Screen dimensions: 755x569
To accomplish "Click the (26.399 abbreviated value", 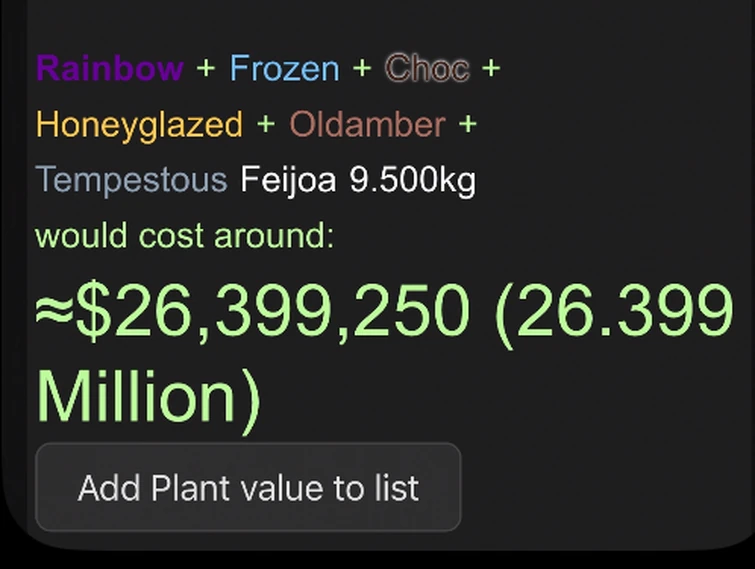I will (614, 311).
